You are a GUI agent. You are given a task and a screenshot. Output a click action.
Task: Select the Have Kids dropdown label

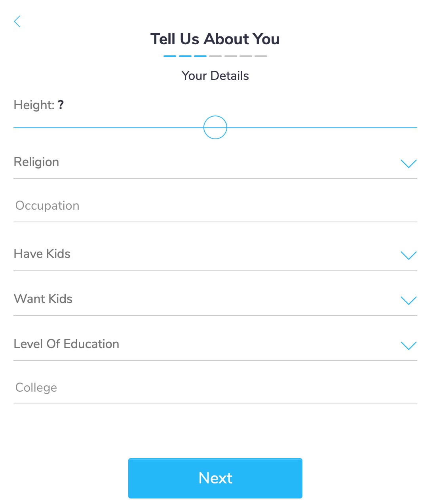click(42, 254)
